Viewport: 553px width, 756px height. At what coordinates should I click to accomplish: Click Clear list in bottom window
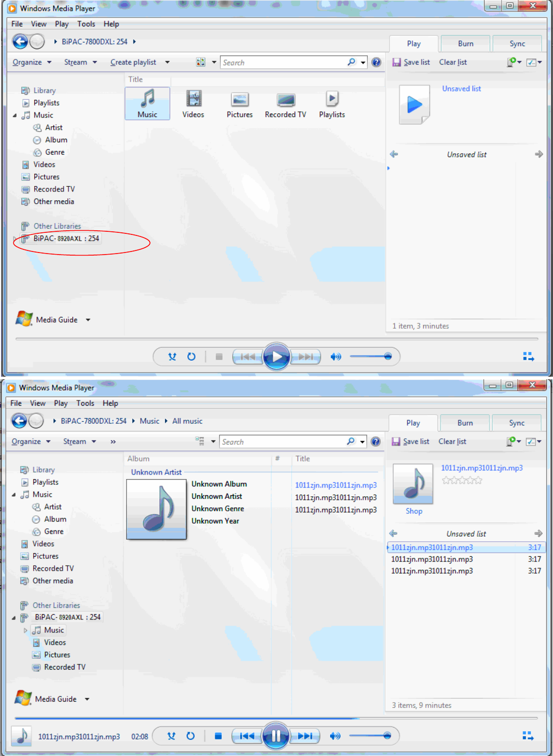[453, 441]
